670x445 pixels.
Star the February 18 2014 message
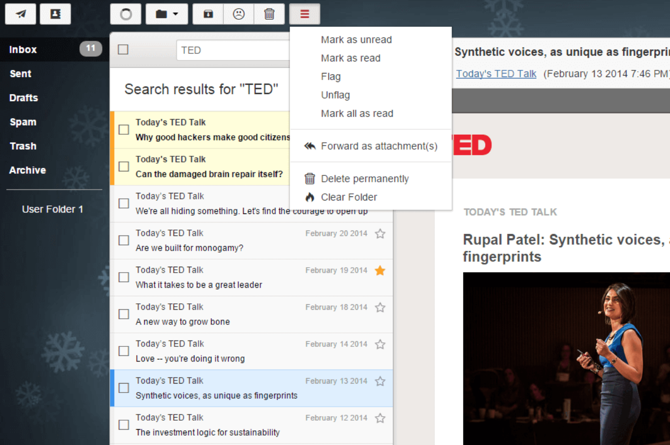click(x=380, y=307)
